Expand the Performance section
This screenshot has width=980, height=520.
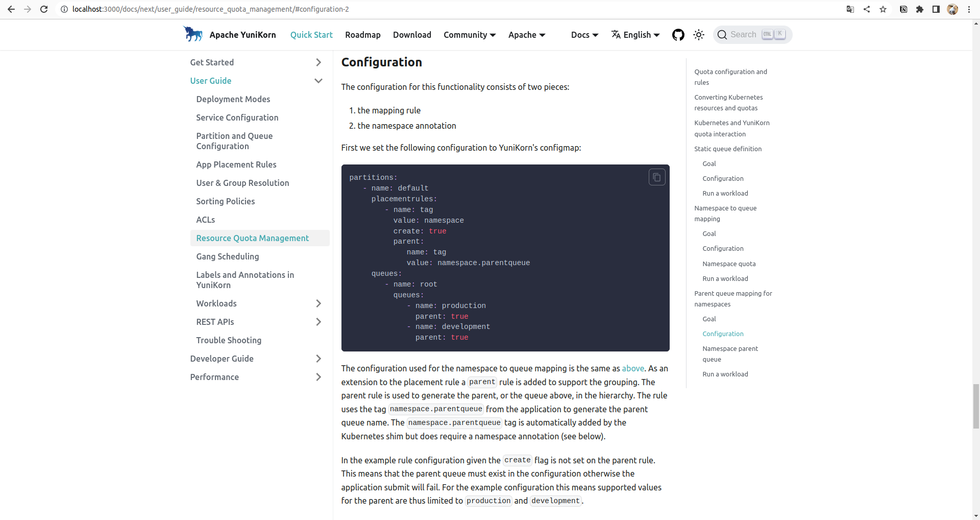point(318,377)
